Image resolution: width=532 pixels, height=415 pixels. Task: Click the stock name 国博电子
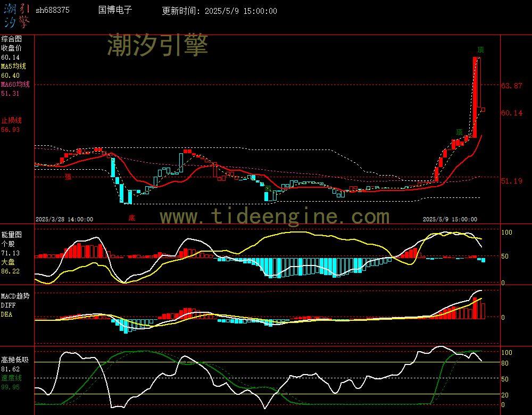coord(115,10)
